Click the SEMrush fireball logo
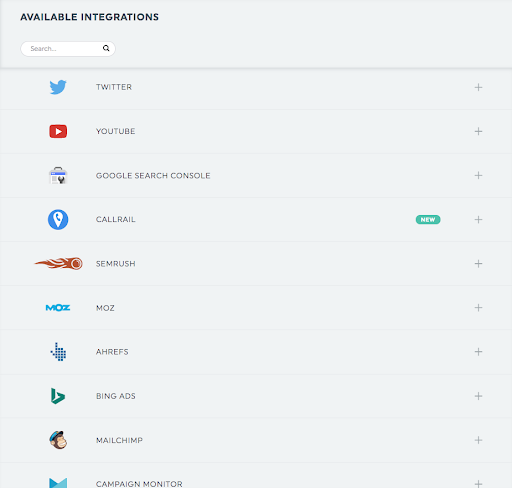The width and height of the screenshot is (512, 488). pos(59,263)
